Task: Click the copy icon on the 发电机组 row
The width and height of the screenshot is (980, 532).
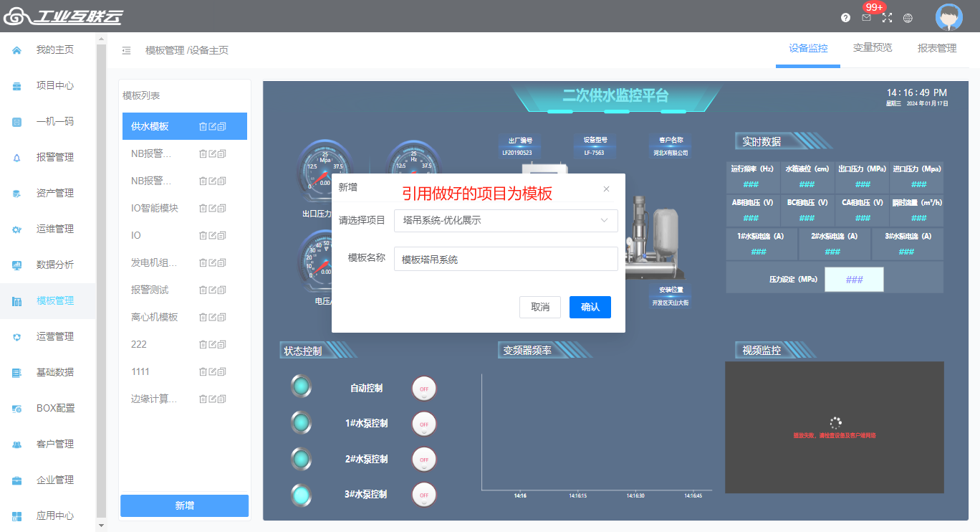Action: 221,262
